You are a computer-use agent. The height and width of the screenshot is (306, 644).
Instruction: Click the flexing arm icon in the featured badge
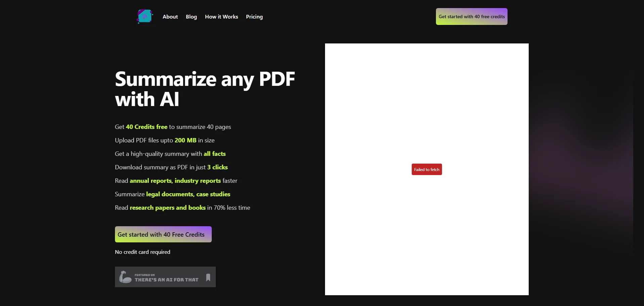[125, 277]
